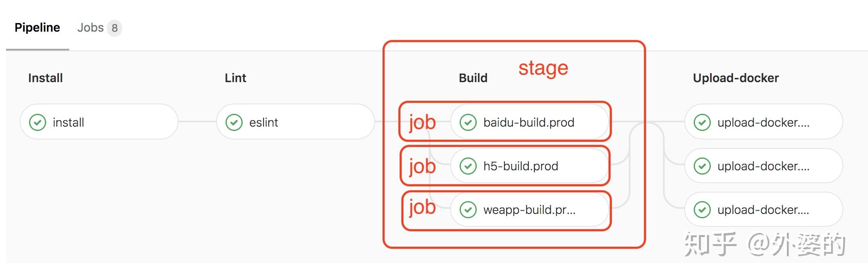868x279 pixels.
Task: Click the Jobs counter badge showing 8
Action: pyautogui.click(x=114, y=27)
